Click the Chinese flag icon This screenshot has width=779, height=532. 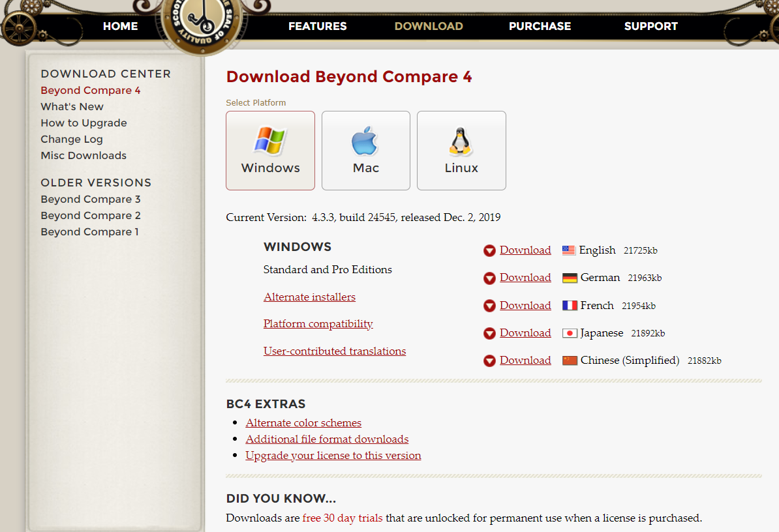click(x=570, y=361)
